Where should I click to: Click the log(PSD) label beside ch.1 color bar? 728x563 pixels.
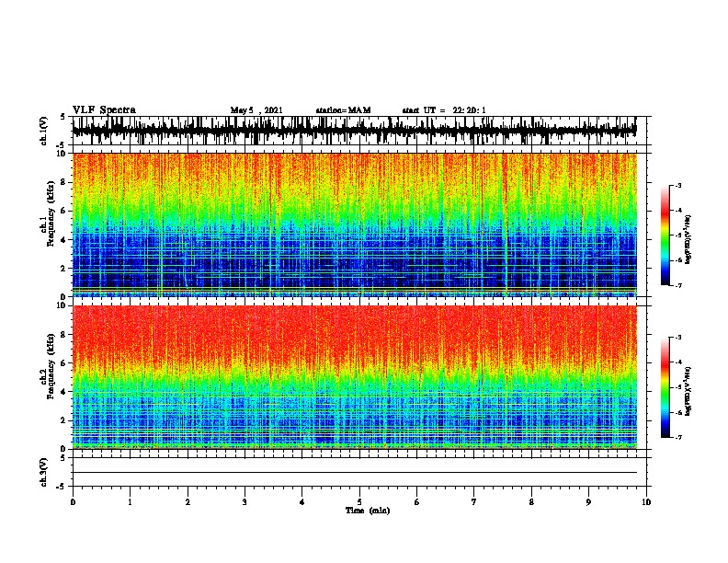point(688,239)
